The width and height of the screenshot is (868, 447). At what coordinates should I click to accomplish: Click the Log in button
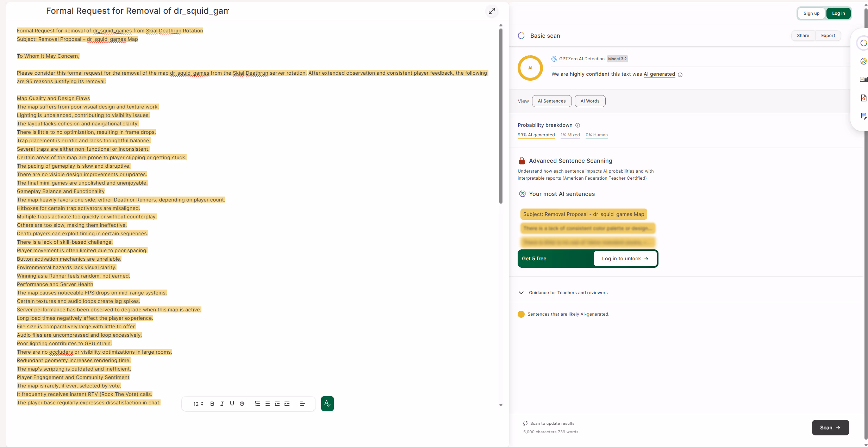point(838,13)
